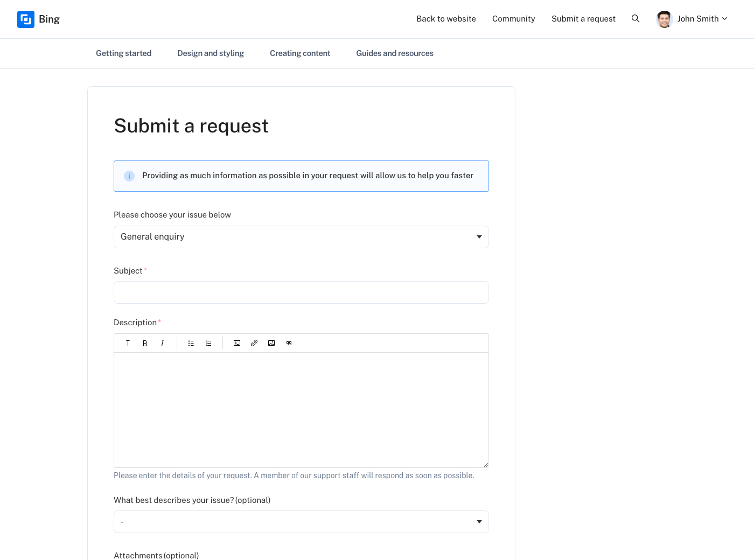
Task: Open the John Smith user menu
Action: 693,19
